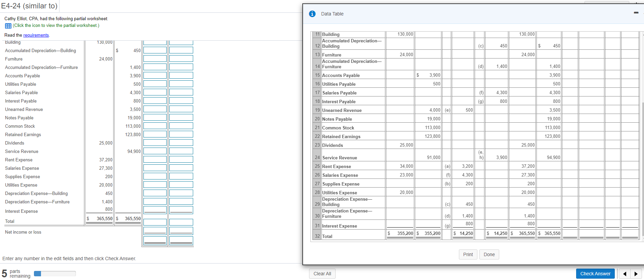Select first input for Supplies Expense row
The height and width of the screenshot is (280, 644).
tap(155, 176)
